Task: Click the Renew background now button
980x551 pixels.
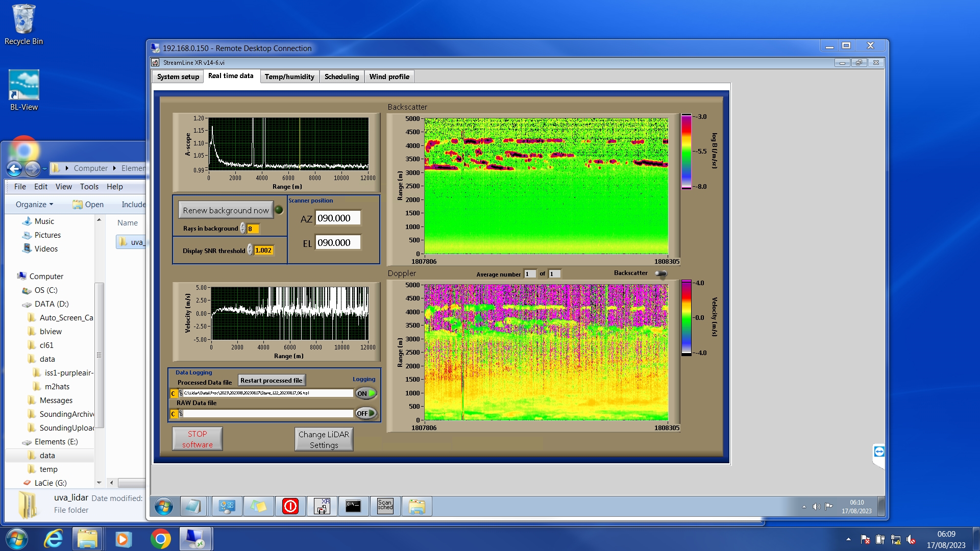Action: point(226,210)
